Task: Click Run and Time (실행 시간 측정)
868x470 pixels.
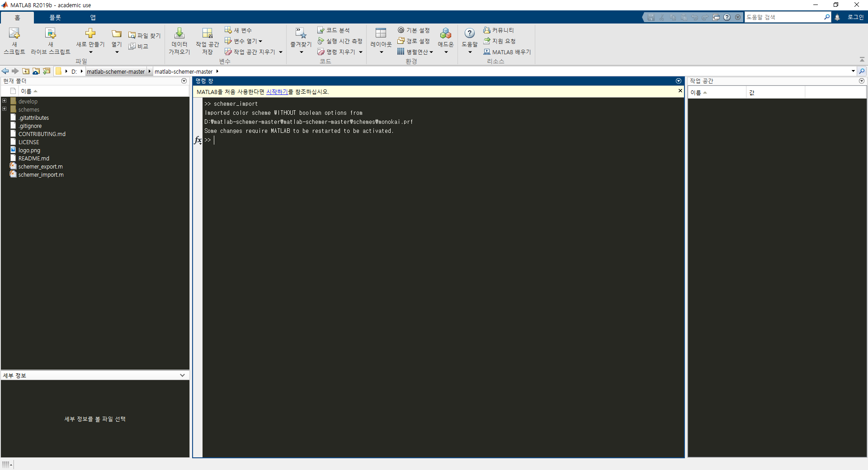Action: 340,41
